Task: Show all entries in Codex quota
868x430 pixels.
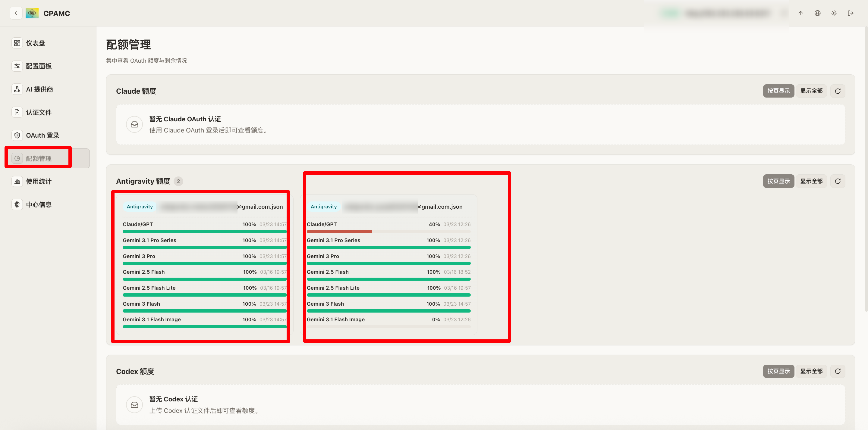Action: point(811,371)
